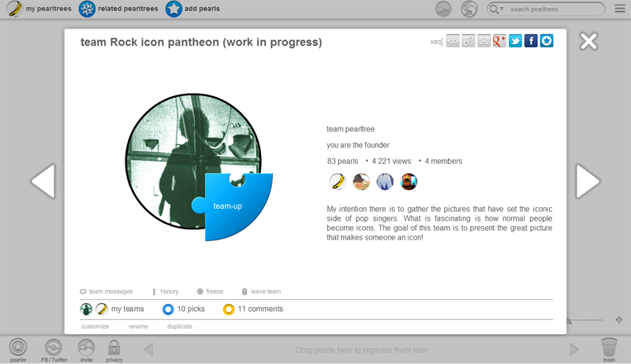
Task: Click add pearls star icon
Action: [174, 9]
